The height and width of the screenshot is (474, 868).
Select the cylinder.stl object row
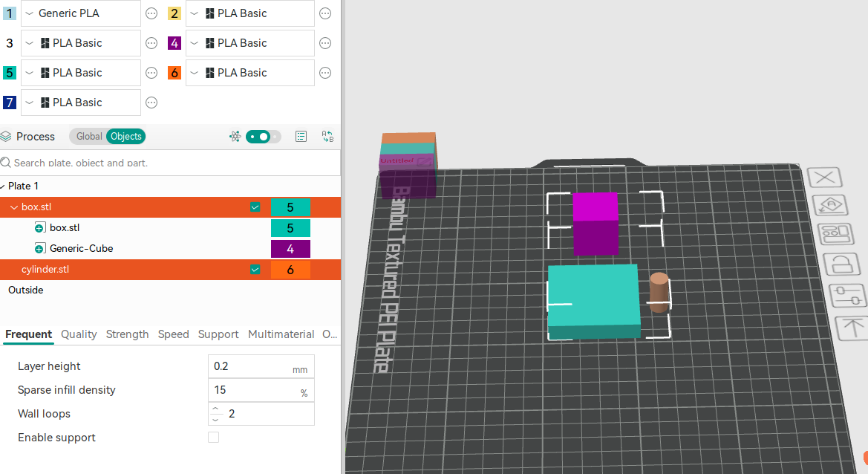pyautogui.click(x=171, y=270)
